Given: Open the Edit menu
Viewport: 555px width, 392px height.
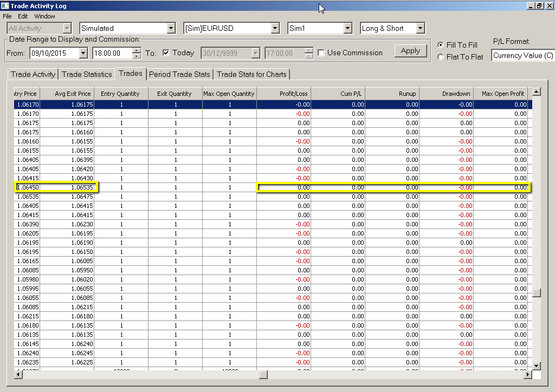Looking at the screenshot, I should [23, 16].
